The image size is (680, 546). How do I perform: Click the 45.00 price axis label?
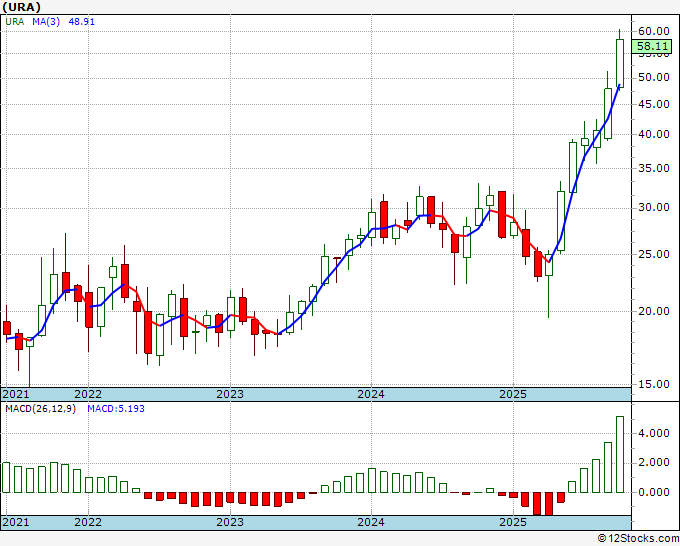(x=654, y=104)
